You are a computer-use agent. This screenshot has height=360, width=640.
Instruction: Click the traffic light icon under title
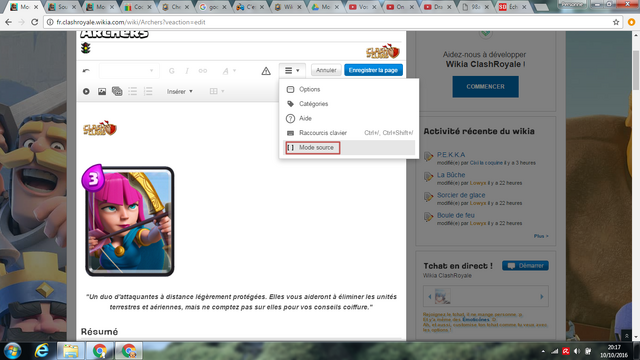click(x=85, y=48)
